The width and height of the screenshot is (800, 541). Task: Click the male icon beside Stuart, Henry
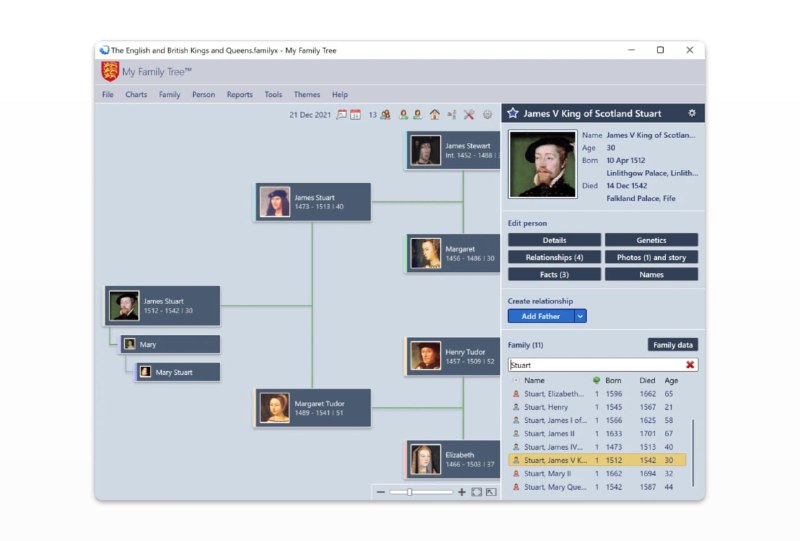(x=516, y=407)
